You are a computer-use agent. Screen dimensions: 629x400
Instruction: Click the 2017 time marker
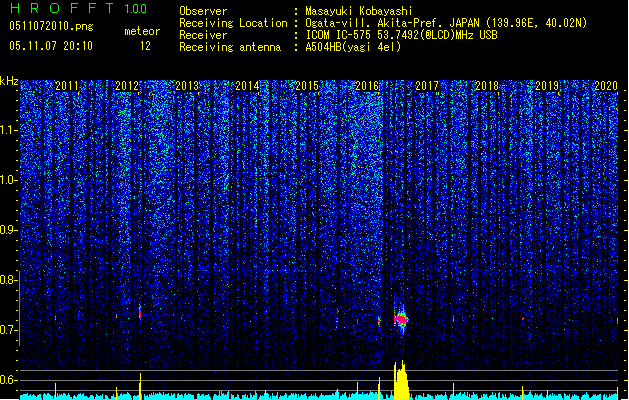[427, 86]
